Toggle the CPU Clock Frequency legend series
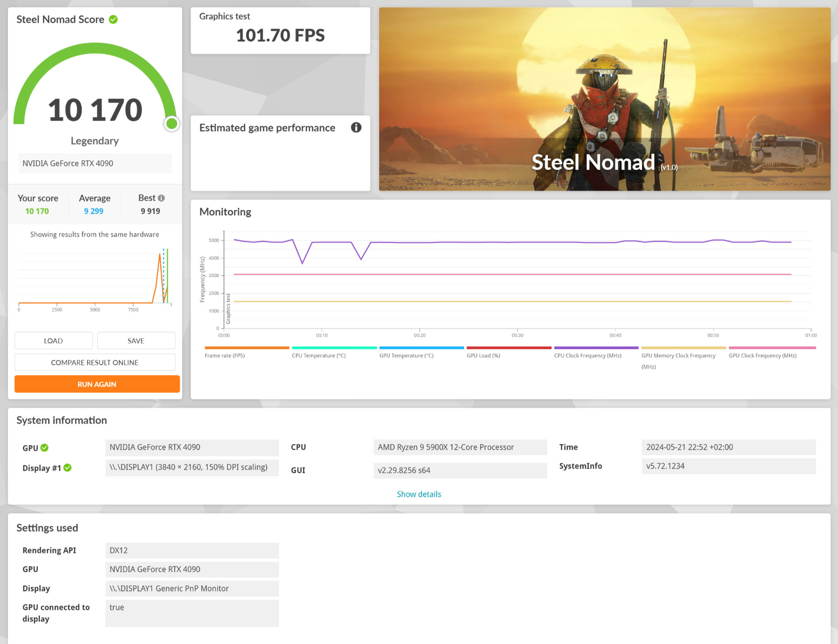838x644 pixels. (x=596, y=352)
